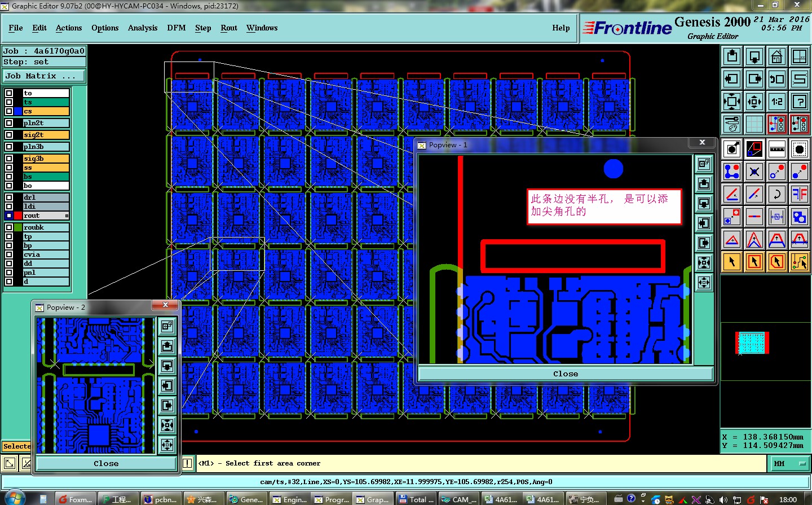This screenshot has height=505, width=812.
Task: Open the MM units dropdown
Action: point(789,464)
